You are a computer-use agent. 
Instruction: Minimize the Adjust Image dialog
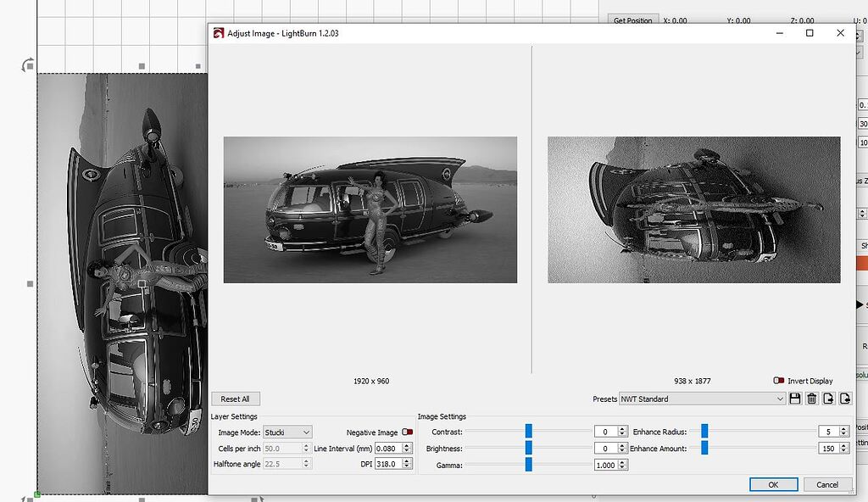(x=780, y=33)
